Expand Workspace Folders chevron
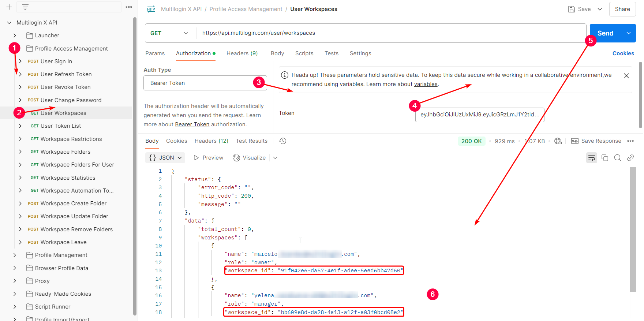The width and height of the screenshot is (644, 321). 20,152
